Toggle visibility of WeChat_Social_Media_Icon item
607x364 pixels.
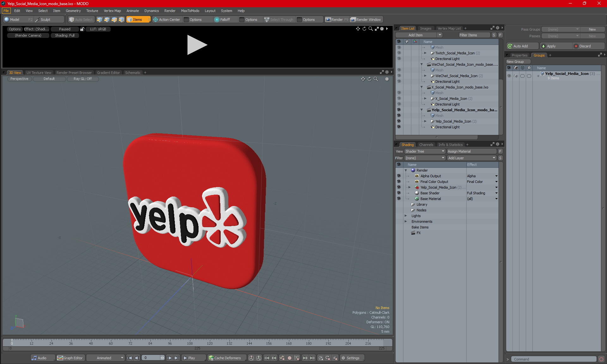tap(399, 76)
